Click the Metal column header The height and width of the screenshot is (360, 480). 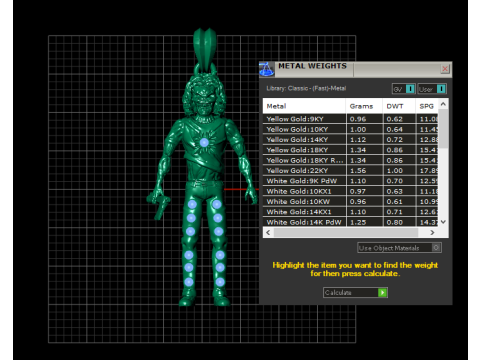click(x=304, y=106)
